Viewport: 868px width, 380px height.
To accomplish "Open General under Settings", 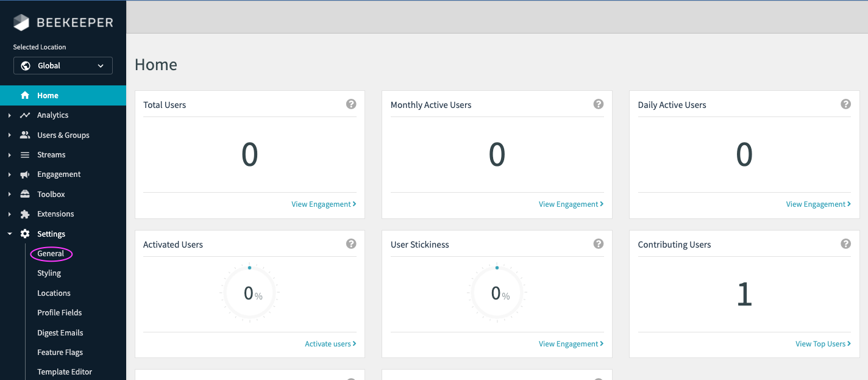I will click(51, 254).
